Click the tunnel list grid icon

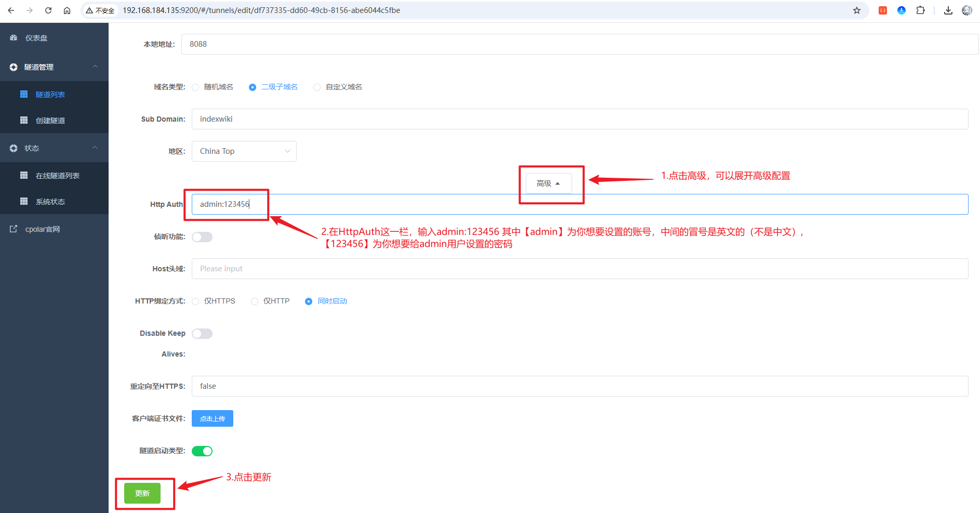[24, 94]
